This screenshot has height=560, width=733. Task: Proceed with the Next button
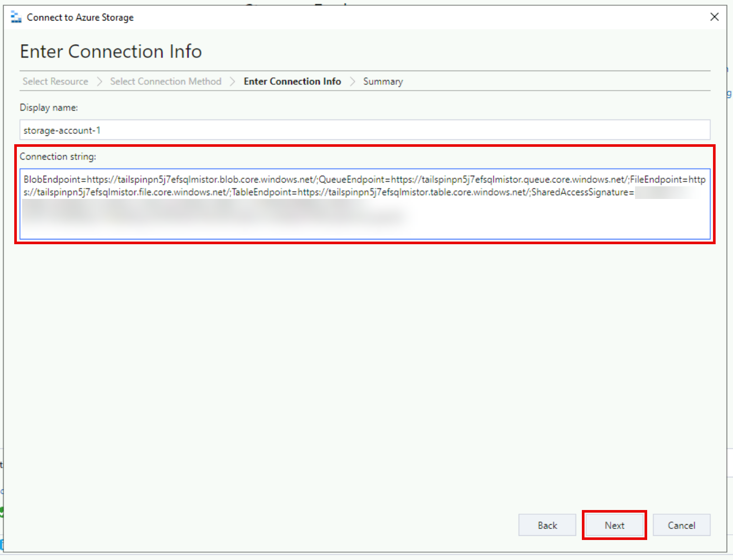tap(614, 525)
